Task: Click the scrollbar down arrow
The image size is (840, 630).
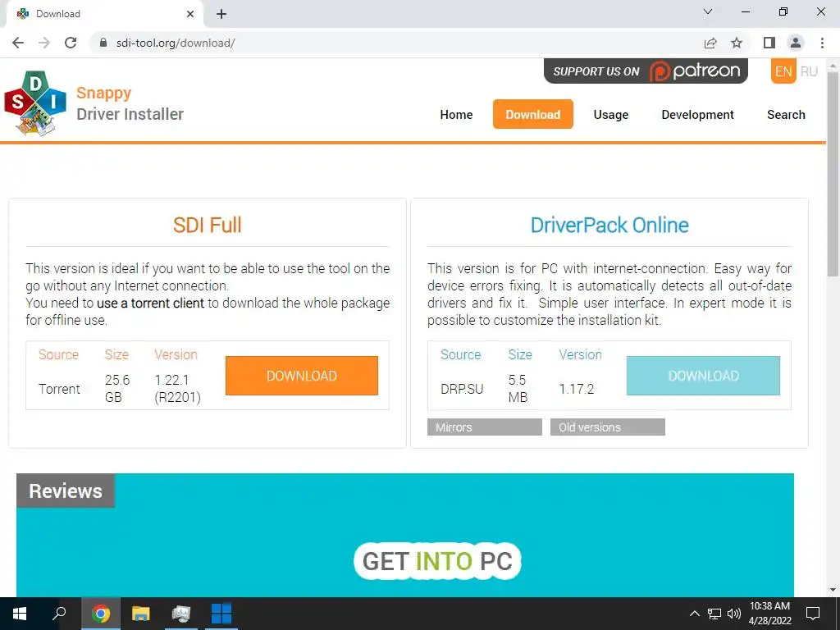Action: click(x=833, y=590)
